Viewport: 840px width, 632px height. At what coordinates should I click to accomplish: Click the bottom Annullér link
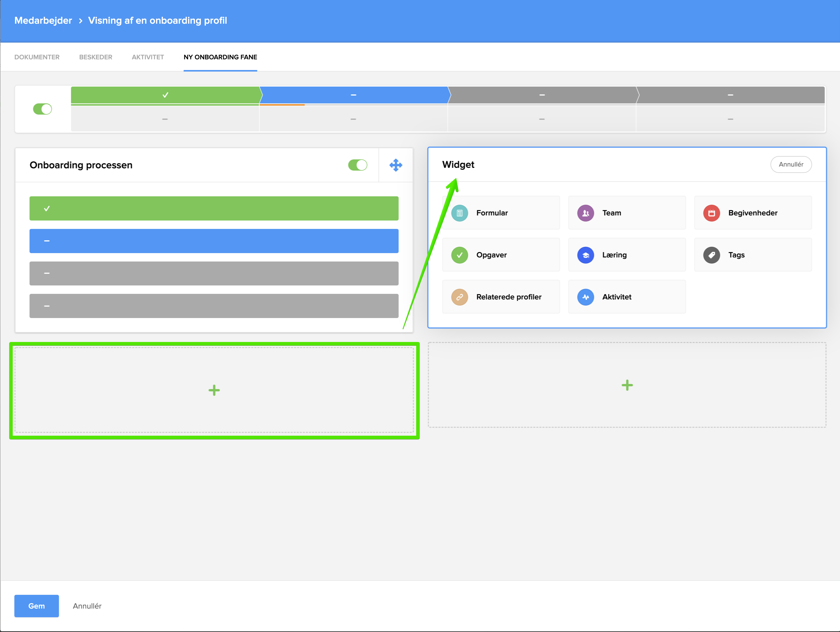tap(87, 606)
